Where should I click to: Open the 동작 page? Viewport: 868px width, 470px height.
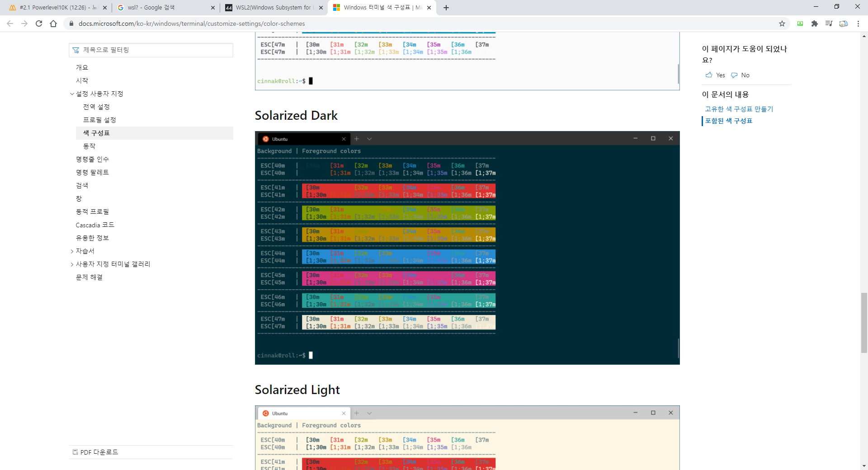point(89,146)
